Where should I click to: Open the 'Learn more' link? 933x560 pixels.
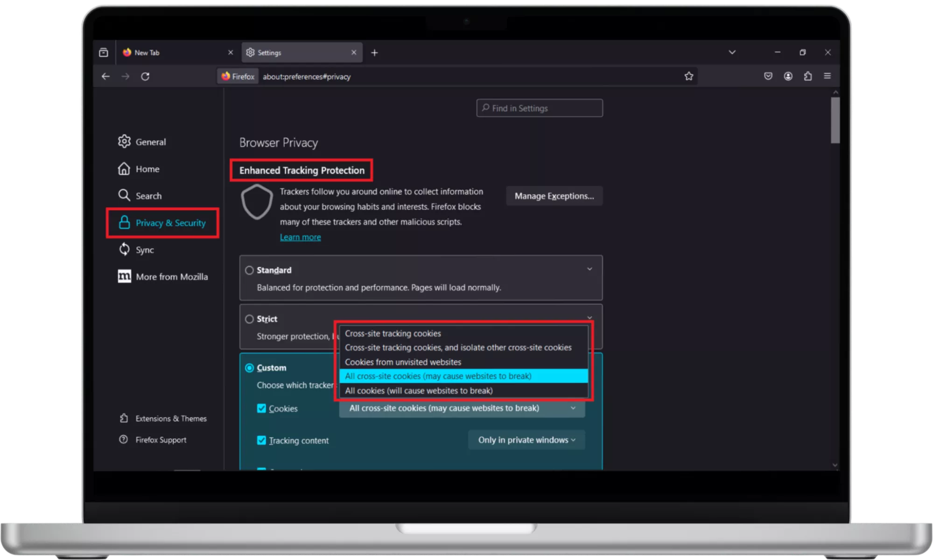pos(300,237)
